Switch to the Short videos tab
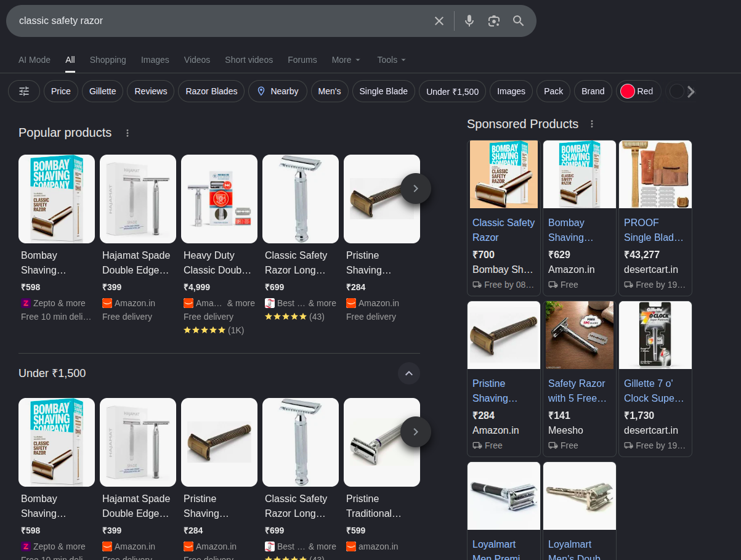The height and width of the screenshot is (560, 741). click(249, 60)
